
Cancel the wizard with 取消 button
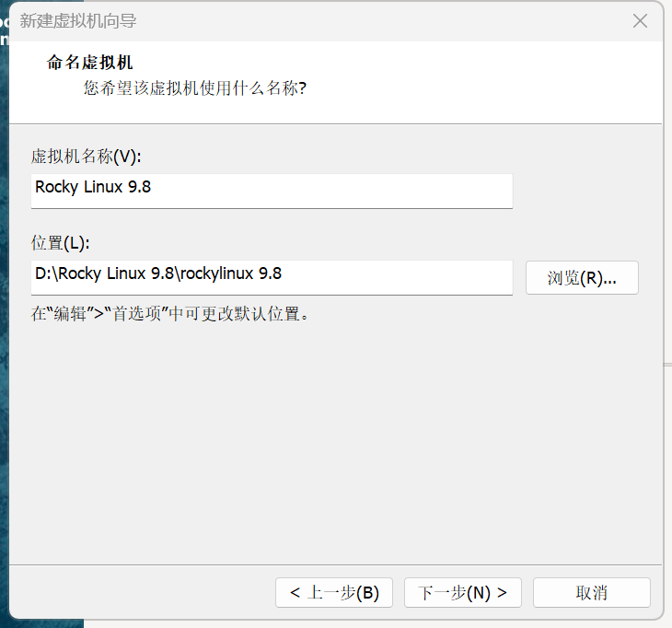[592, 592]
